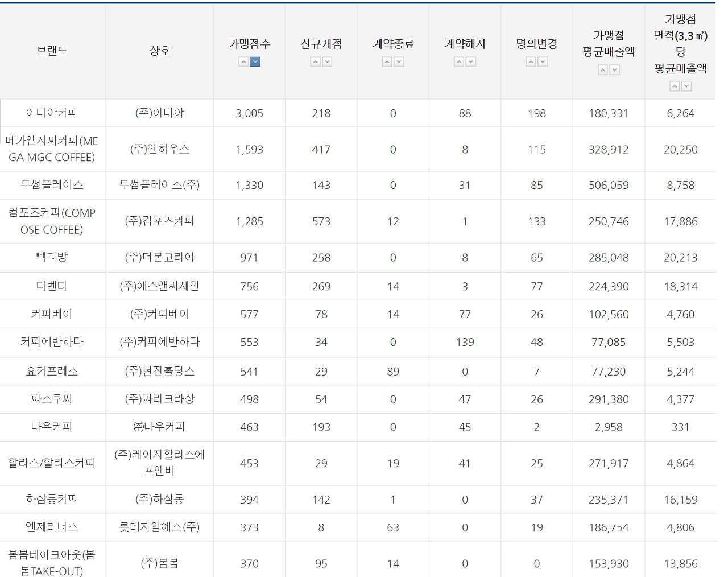Click 빽다방 per-area sales 20,213
Image resolution: width=728 pixels, height=577 pixels.
pyautogui.click(x=681, y=258)
